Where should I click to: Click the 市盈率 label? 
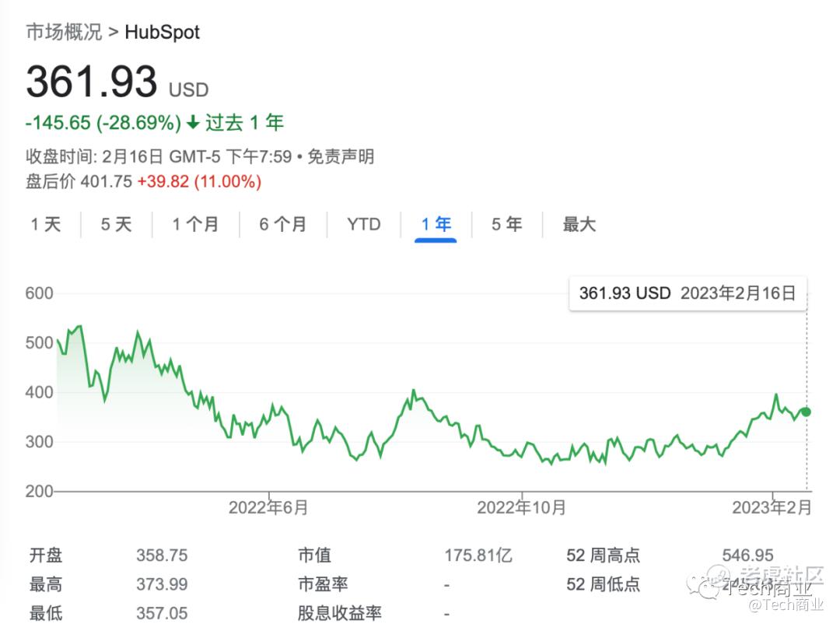(323, 584)
